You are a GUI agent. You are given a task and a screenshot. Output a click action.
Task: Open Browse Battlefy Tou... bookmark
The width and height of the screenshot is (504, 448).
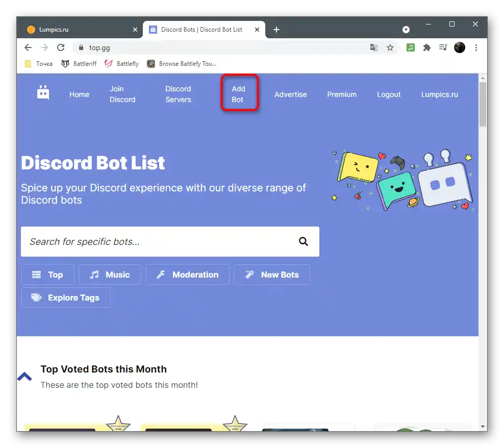(182, 64)
